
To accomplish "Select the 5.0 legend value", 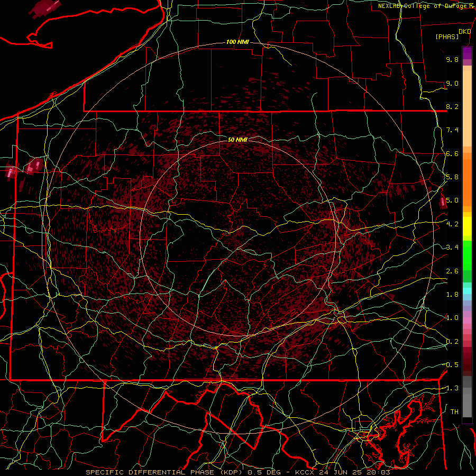I will tap(452, 200).
